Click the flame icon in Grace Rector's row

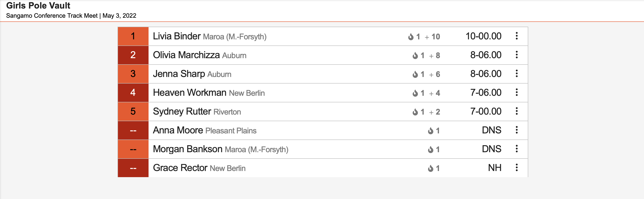point(431,168)
